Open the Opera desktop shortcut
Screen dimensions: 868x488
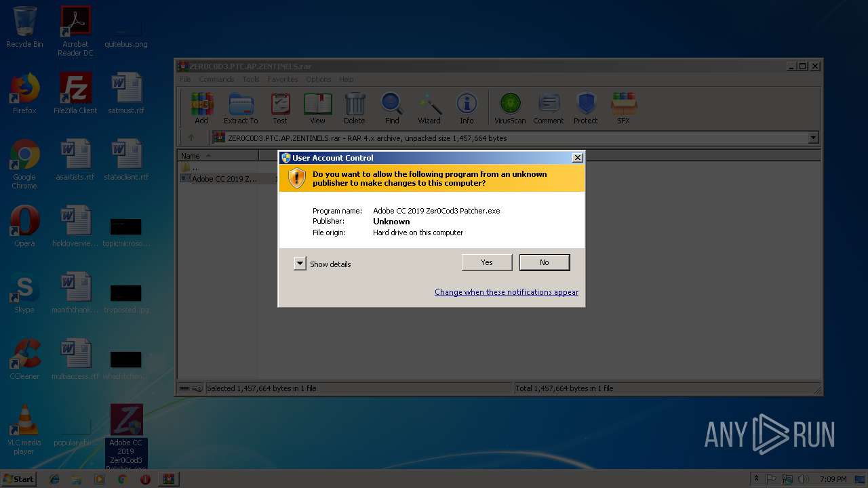point(24,226)
